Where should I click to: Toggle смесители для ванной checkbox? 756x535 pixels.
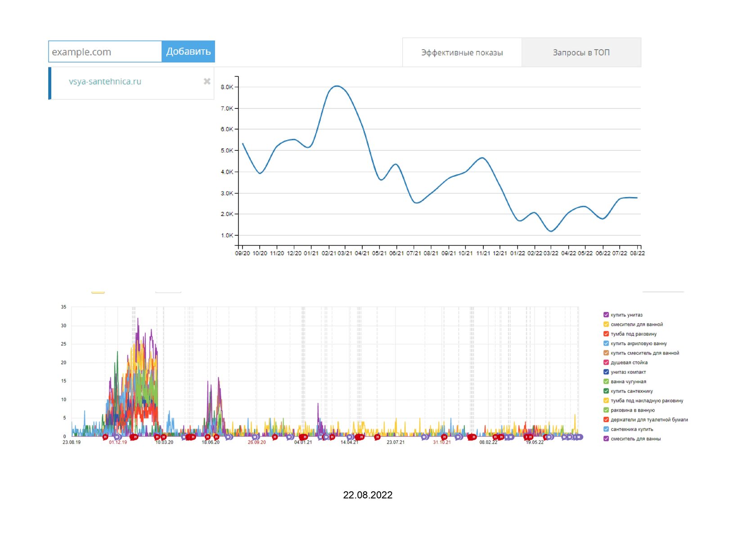[x=606, y=324]
